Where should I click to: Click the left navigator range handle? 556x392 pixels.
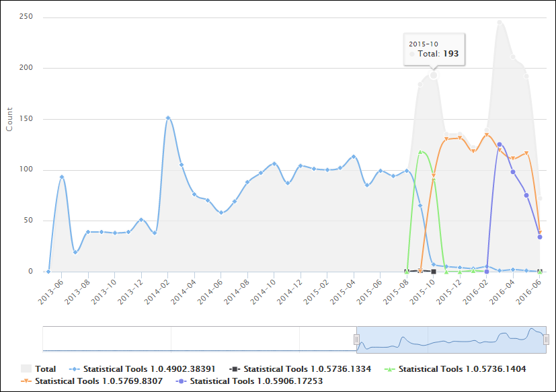tap(356, 340)
